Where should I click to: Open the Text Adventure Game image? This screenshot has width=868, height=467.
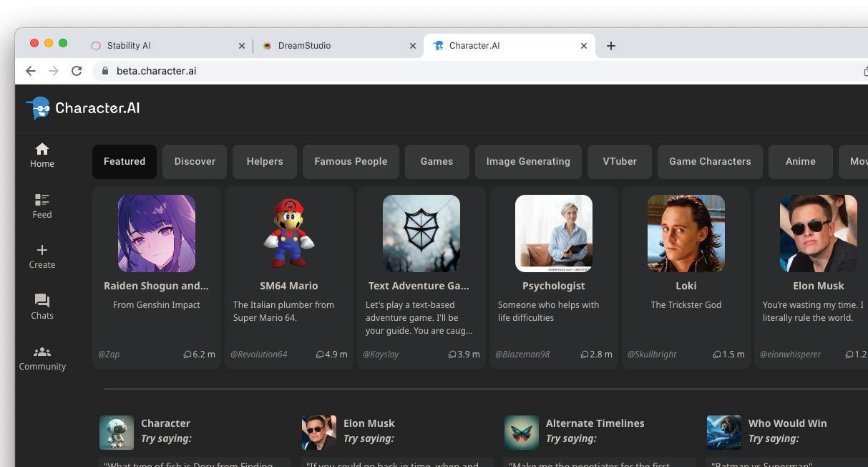coord(421,233)
